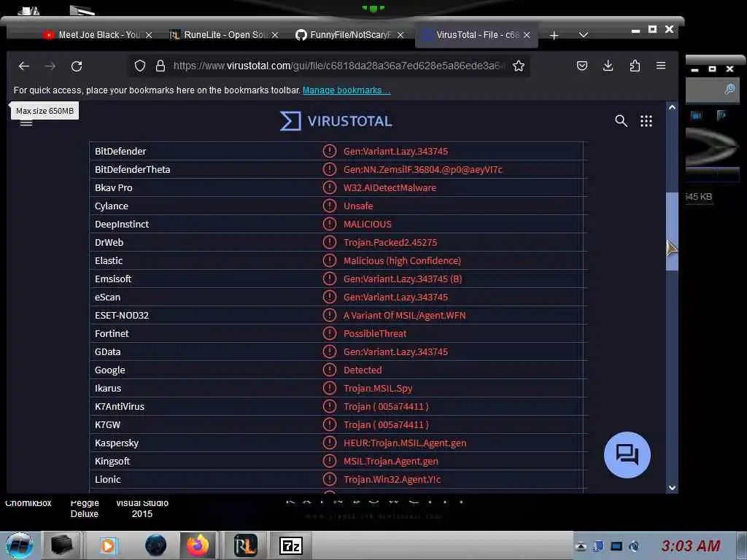Viewport: 747px width, 560px height.
Task: Click the taskbar clock showing 3:03 AM
Action: (690, 545)
